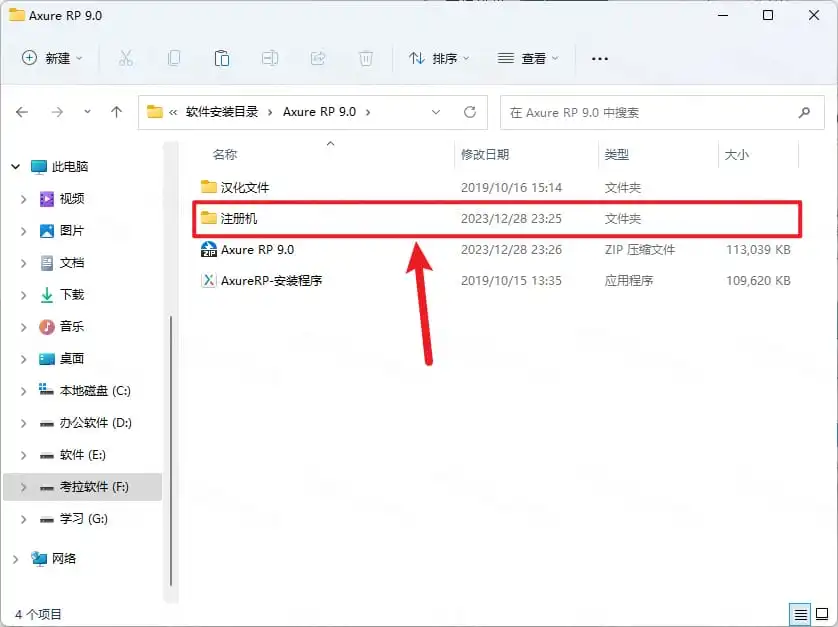Select 办公软件 (D:) drive in sidebar
The width and height of the screenshot is (838, 627).
click(95, 423)
